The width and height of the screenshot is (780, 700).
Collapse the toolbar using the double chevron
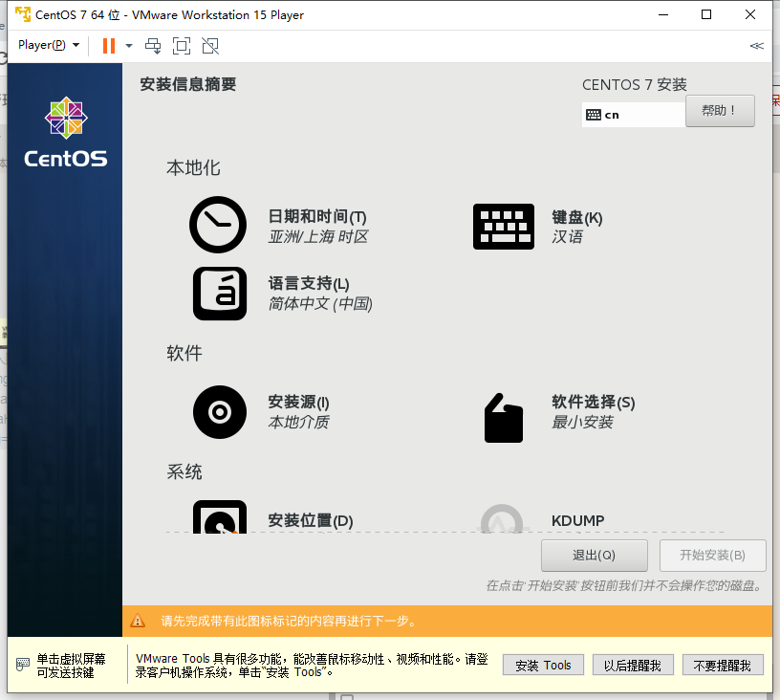[x=756, y=45]
